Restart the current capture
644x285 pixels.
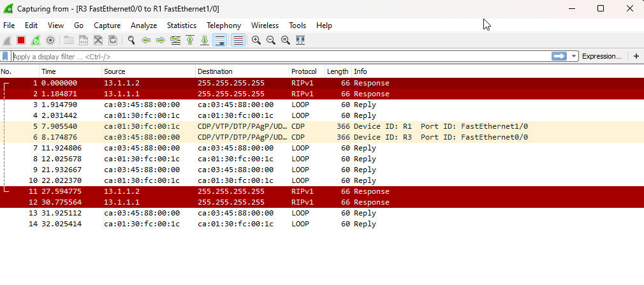pyautogui.click(x=36, y=40)
